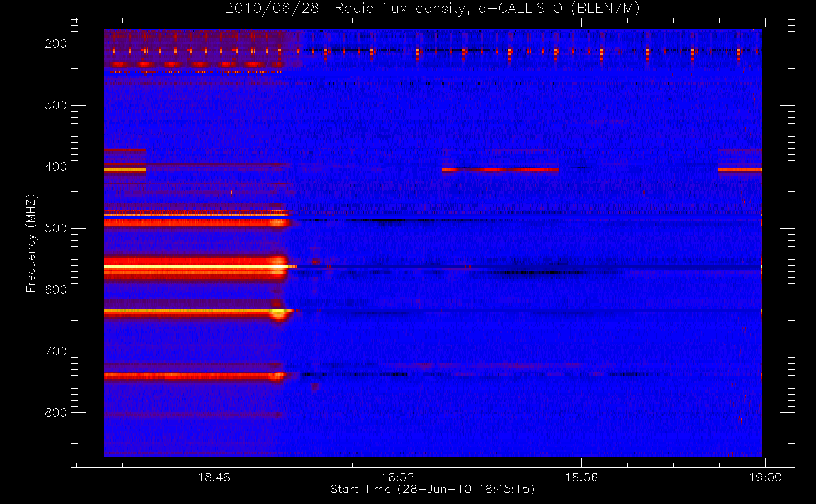Click the red band near 740 MHz on left

coord(195,375)
